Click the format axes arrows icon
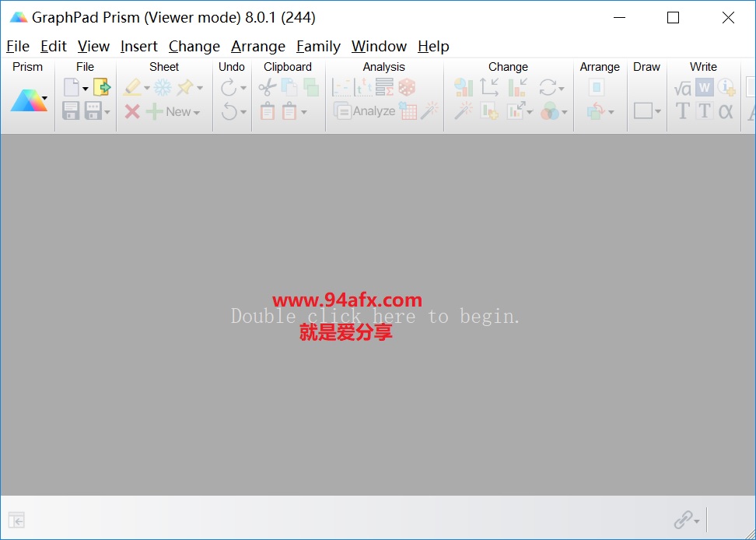The image size is (756, 540). click(489, 87)
